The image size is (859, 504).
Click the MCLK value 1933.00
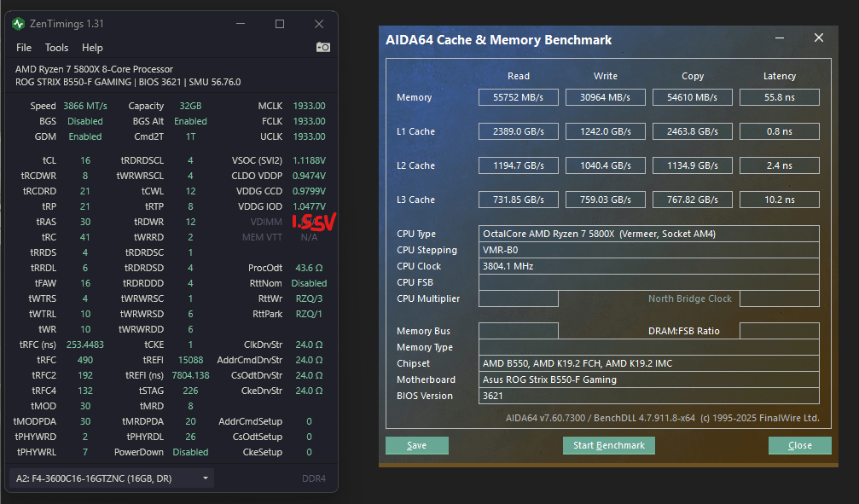coord(309,106)
